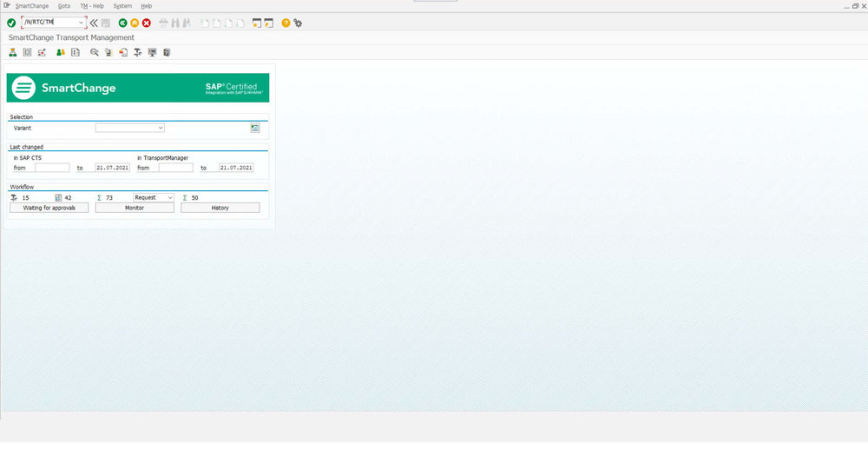Click the green Enter checkmark icon
The width and height of the screenshot is (868, 457).
tap(11, 23)
